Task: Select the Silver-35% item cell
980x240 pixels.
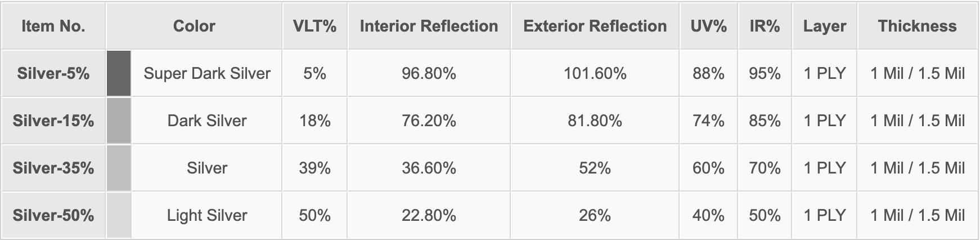Action: pos(53,168)
